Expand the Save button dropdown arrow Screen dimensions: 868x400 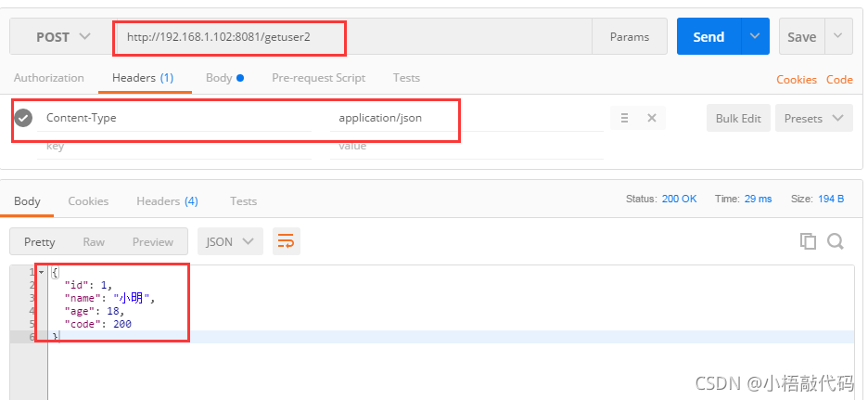click(838, 36)
